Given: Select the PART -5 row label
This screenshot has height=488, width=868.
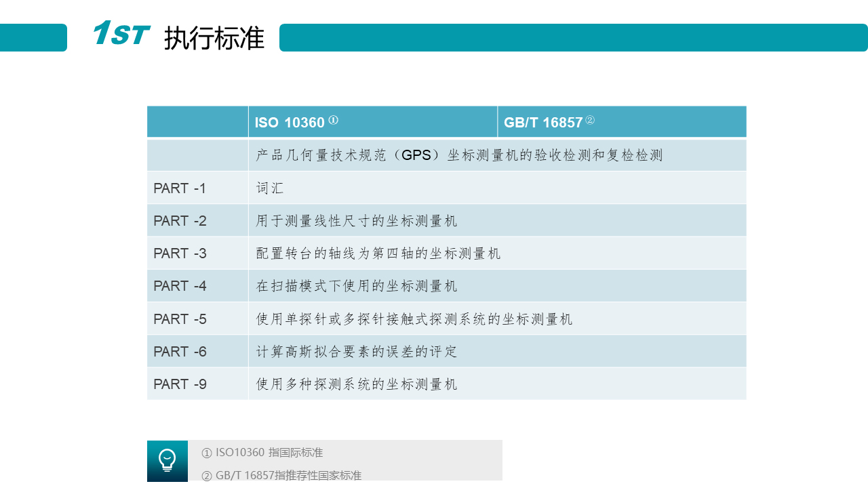Looking at the screenshot, I should (180, 319).
